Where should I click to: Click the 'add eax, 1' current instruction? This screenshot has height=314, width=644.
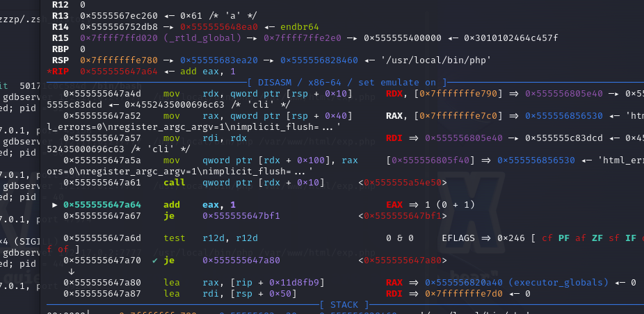click(x=199, y=205)
